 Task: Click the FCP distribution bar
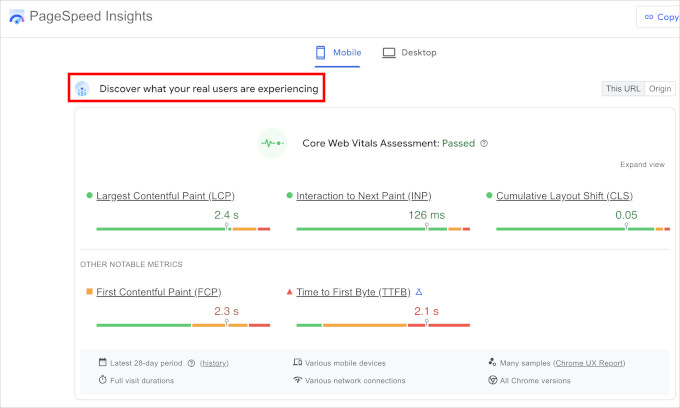(183, 325)
